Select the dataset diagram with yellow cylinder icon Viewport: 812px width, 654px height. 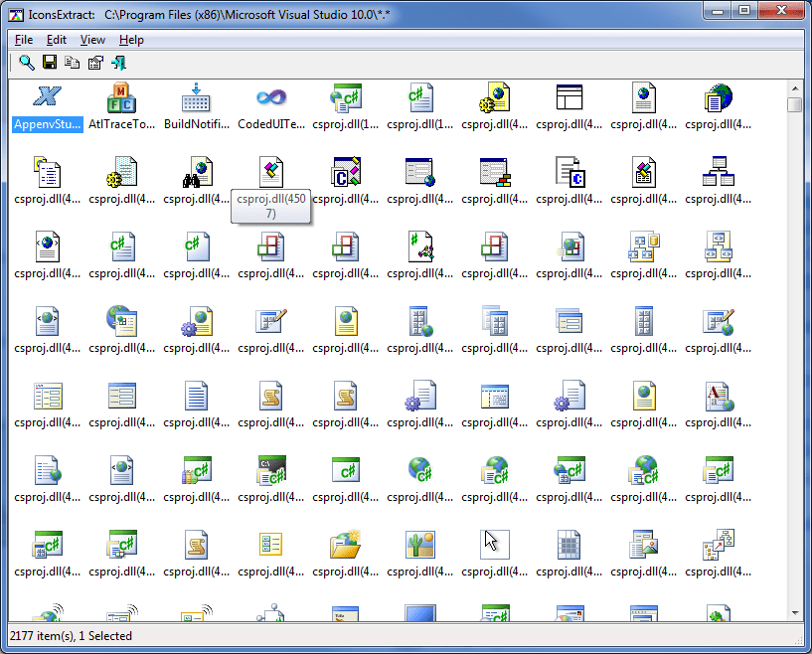point(644,246)
